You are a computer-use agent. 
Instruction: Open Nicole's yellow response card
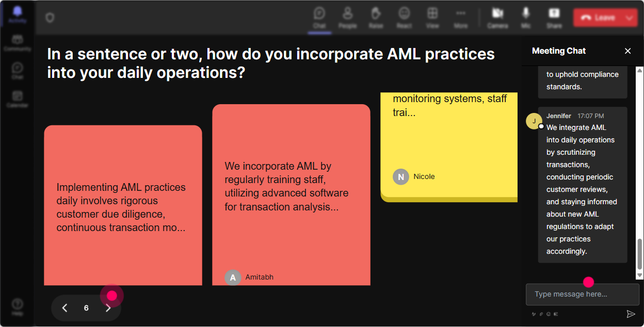click(449, 147)
